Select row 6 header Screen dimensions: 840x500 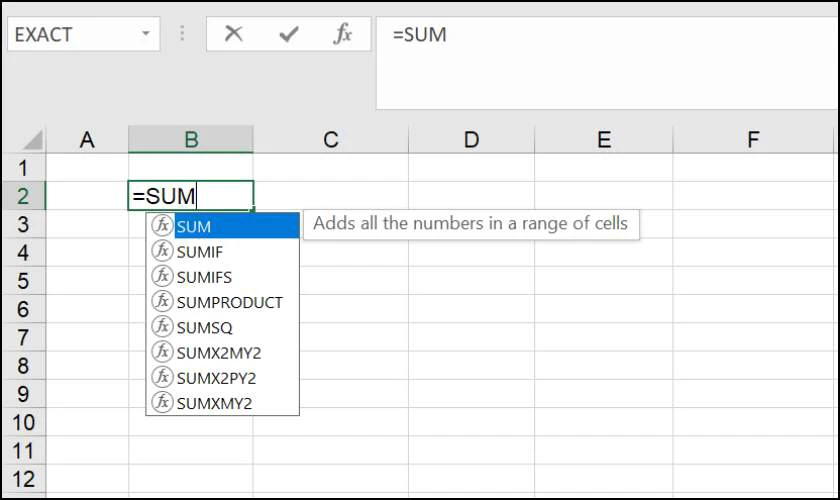(23, 309)
